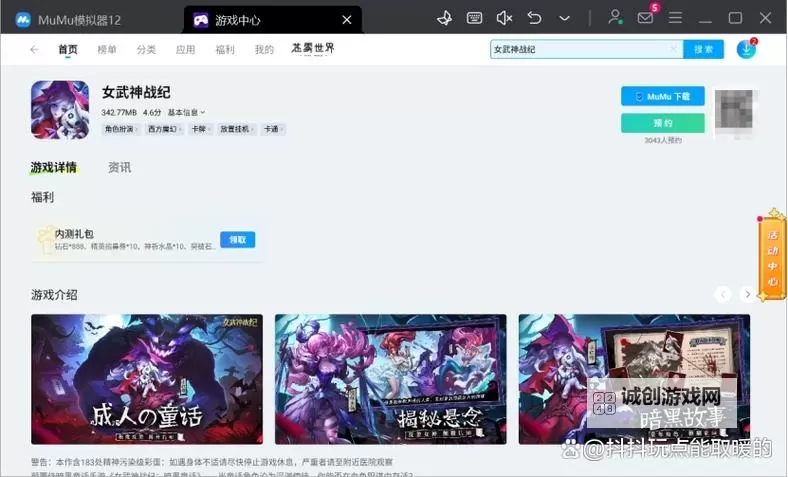788x477 pixels.
Task: Click the 4.6分 rating text
Action: pos(152,113)
